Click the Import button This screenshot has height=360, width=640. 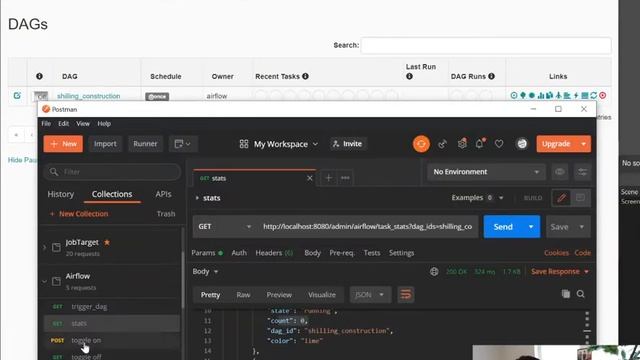(x=105, y=144)
